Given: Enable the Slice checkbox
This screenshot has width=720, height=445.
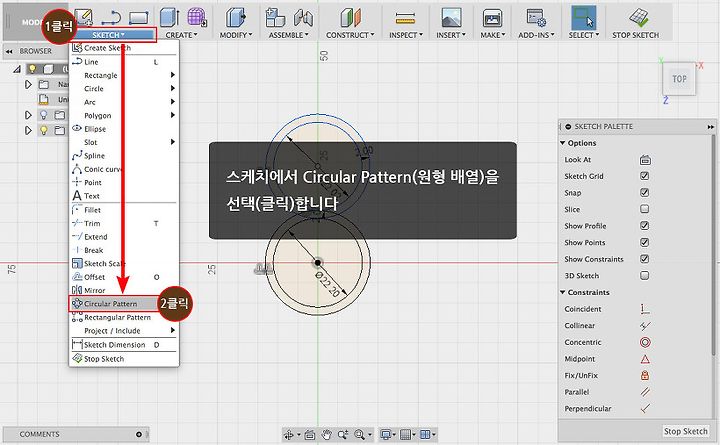Looking at the screenshot, I should (645, 209).
